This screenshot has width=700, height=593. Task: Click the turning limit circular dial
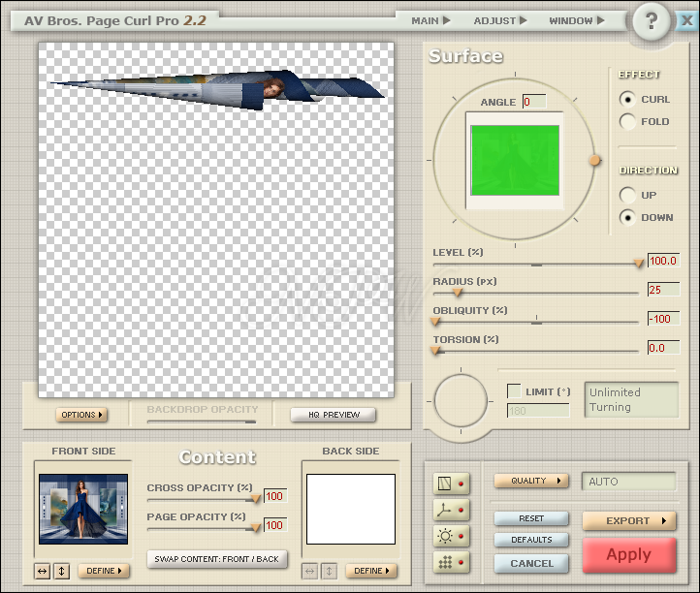[x=461, y=401]
